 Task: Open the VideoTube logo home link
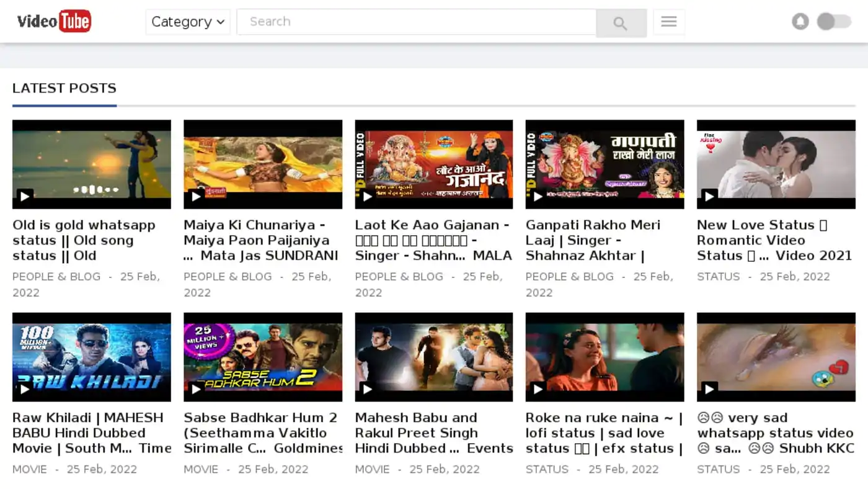54,21
